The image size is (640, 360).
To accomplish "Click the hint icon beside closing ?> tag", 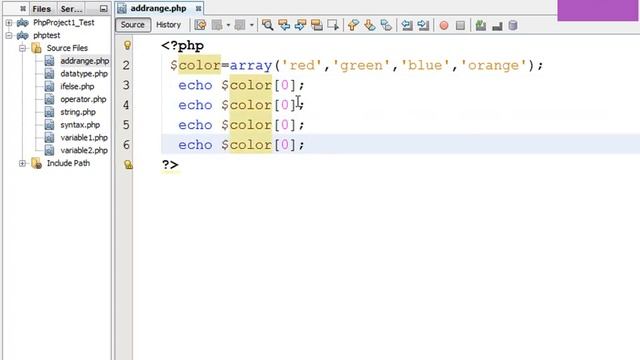I will [128, 164].
